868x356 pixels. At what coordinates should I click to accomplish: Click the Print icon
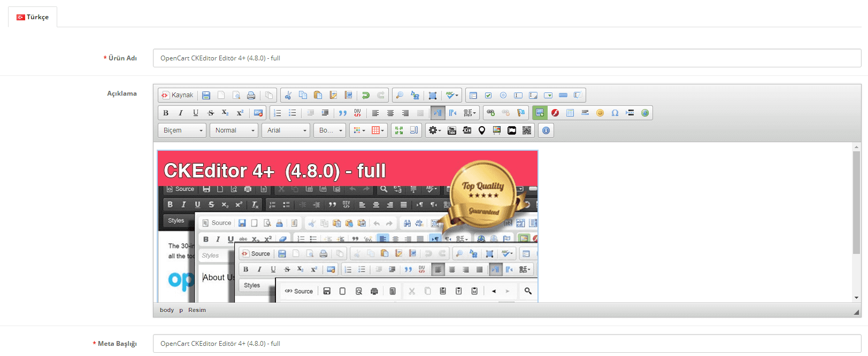[251, 95]
